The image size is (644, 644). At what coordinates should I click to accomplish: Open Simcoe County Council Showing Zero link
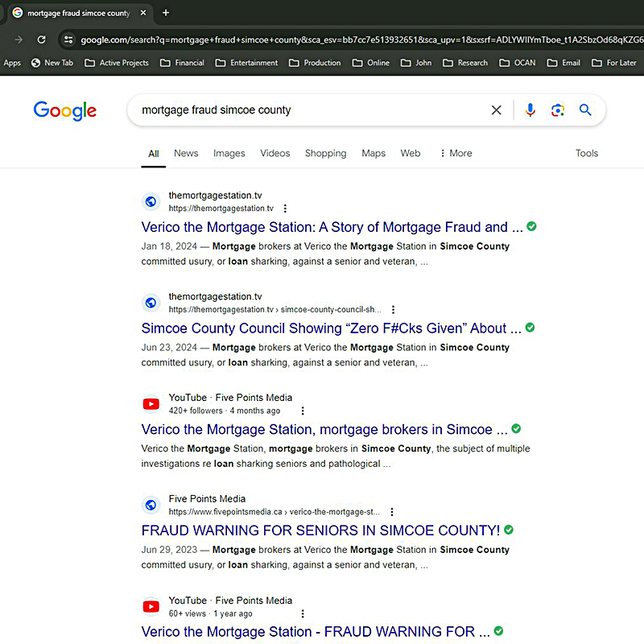point(332,328)
